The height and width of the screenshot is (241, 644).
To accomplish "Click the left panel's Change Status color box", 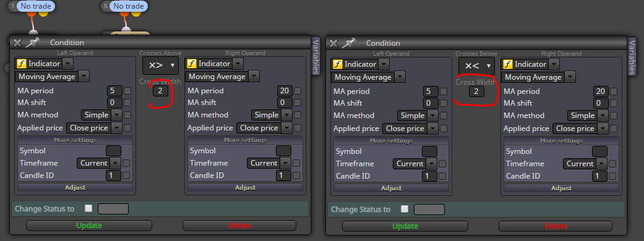I will [113, 209].
